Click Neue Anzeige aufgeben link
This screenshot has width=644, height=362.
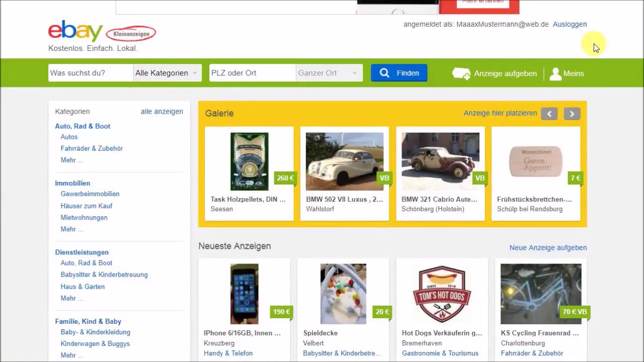(548, 247)
